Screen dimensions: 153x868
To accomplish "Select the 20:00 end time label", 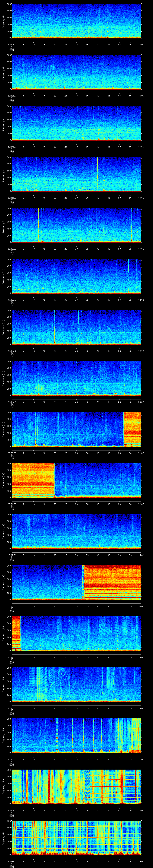I will (141, 402).
